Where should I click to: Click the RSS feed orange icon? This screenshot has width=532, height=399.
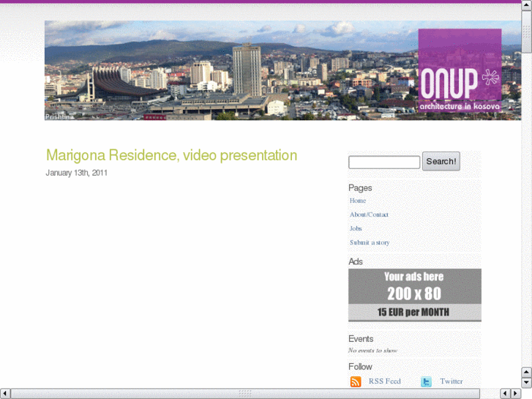[x=356, y=381]
